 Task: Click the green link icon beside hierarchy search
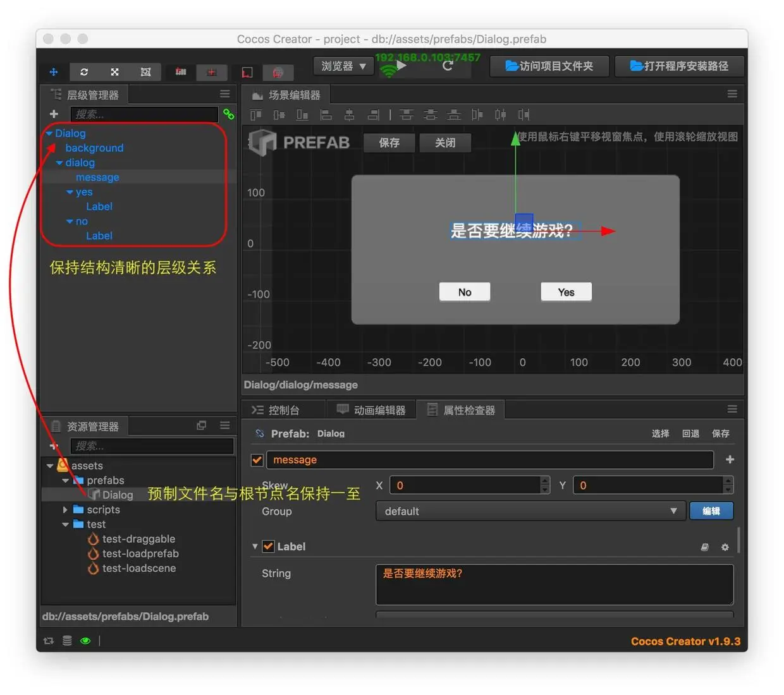tap(228, 114)
